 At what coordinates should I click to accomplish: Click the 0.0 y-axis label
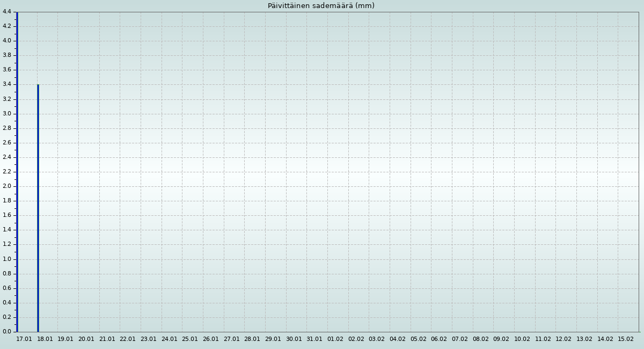[x=7, y=332]
